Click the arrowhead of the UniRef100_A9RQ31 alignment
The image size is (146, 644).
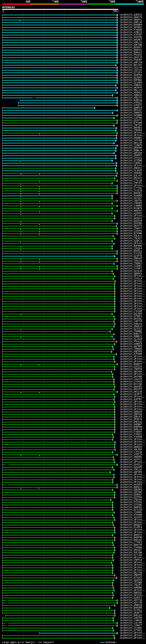click(x=113, y=95)
